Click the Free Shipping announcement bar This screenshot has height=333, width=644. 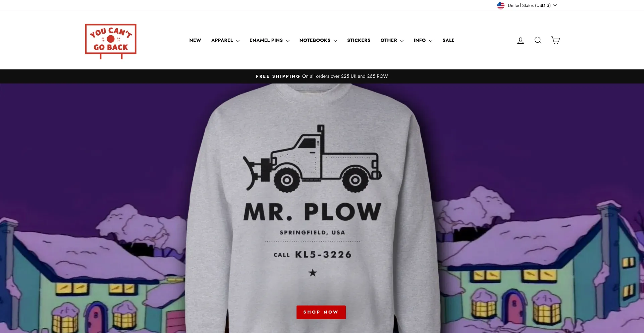[x=322, y=76]
